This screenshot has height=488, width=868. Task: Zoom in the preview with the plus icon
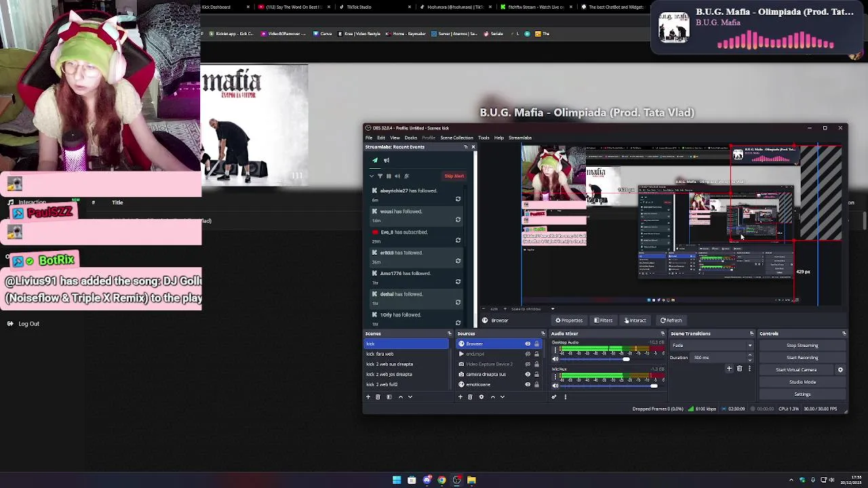(x=505, y=309)
